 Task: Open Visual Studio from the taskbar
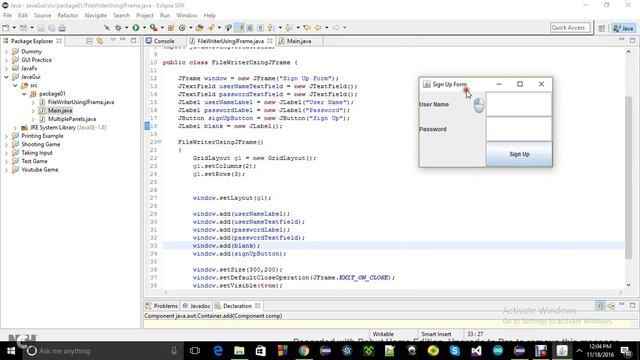pos(476,351)
